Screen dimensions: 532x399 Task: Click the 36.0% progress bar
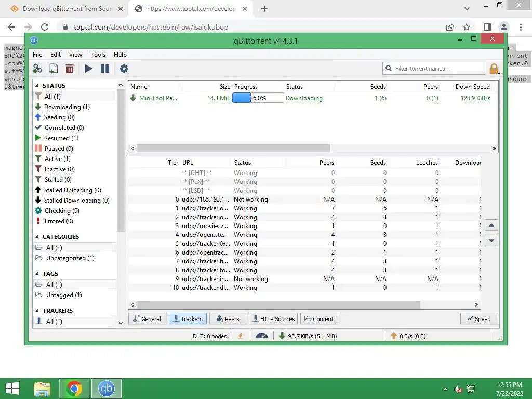point(258,98)
